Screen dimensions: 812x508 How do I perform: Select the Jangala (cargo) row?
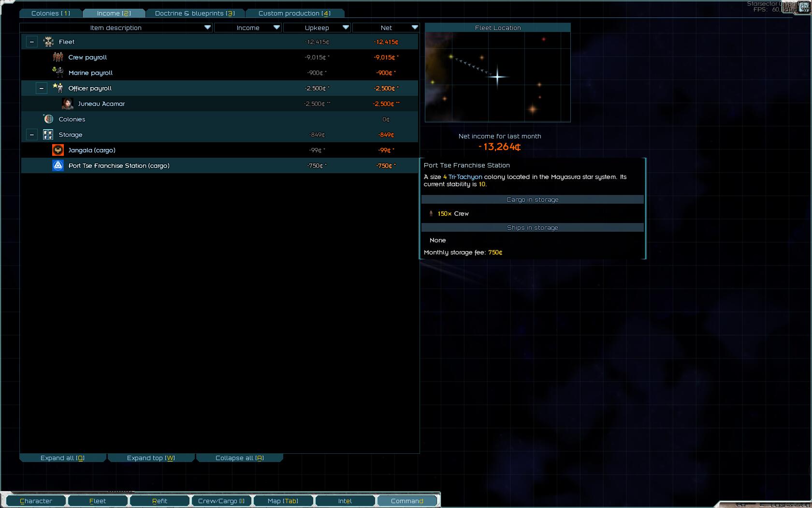(x=219, y=150)
